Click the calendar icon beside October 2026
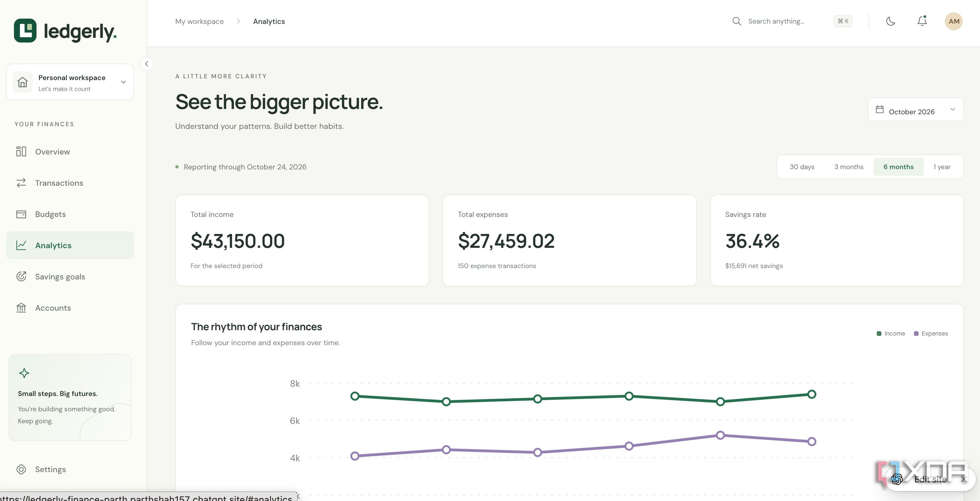This screenshot has width=980, height=501. point(879,109)
